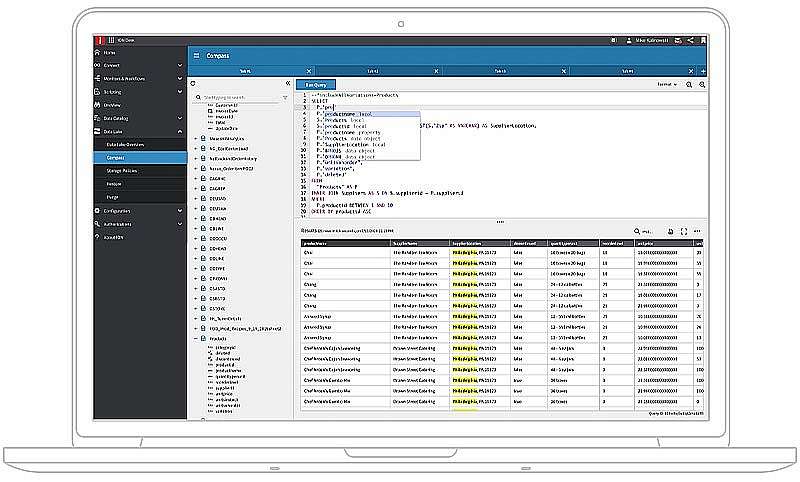
Task: Pick 'productname local' autocomplete suggestion
Action: 372,114
